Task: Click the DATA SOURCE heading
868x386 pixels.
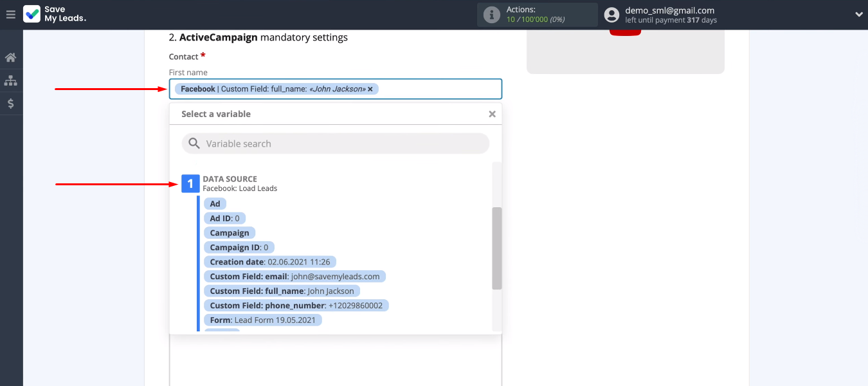Action: (230, 179)
